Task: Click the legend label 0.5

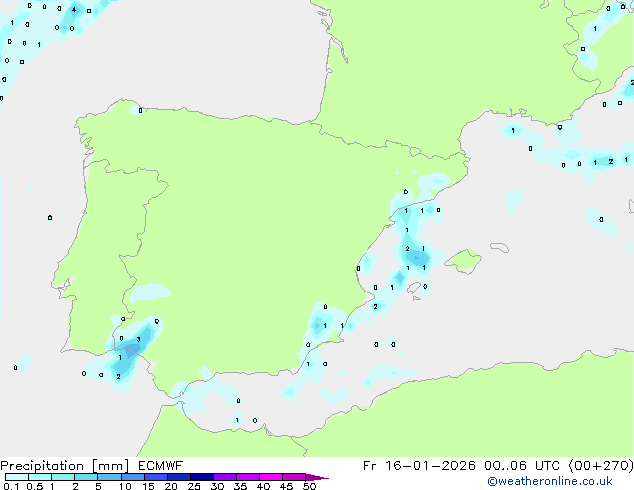Action: coord(35,486)
